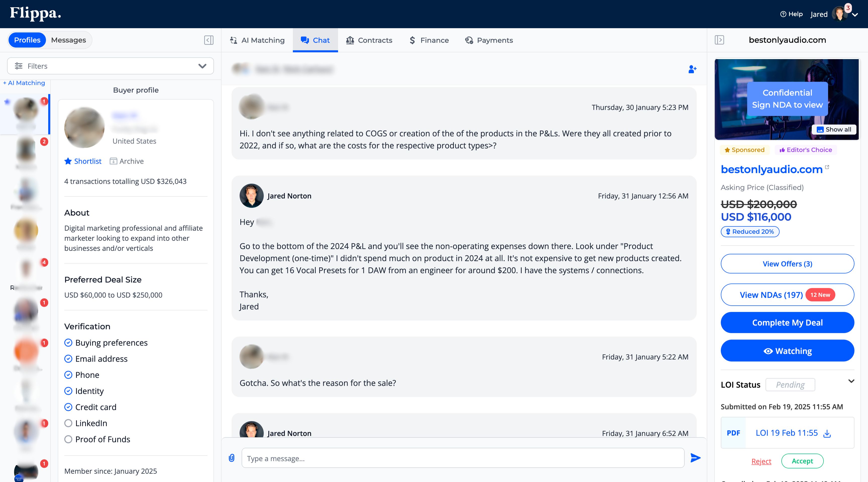
Task: Expand the Filters dropdown
Action: pos(202,66)
